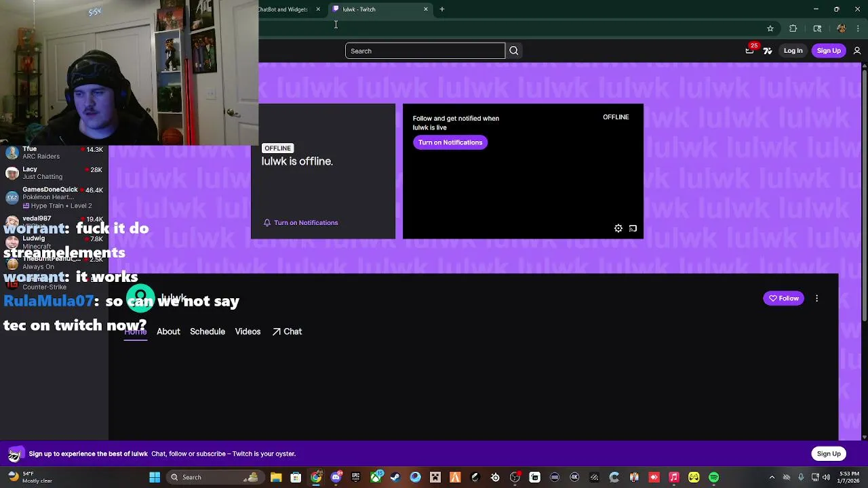The width and height of the screenshot is (868, 488).
Task: Open the channel Schedule tab
Action: (208, 331)
